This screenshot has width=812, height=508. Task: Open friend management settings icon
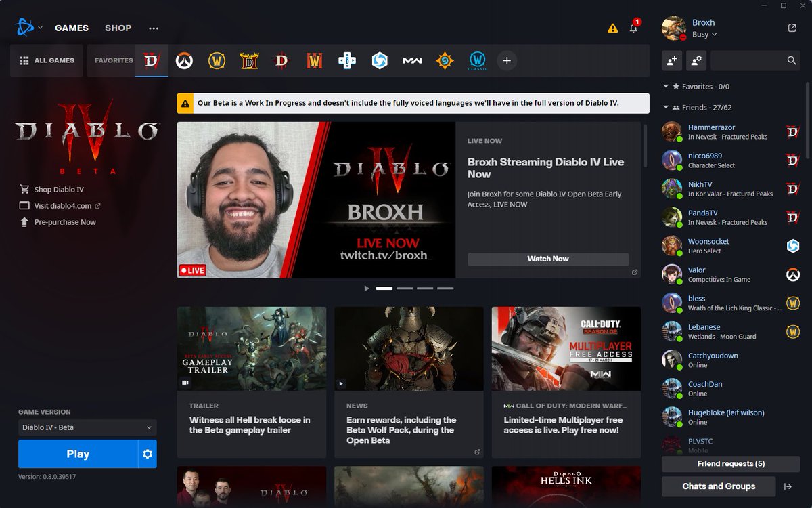[696, 60]
